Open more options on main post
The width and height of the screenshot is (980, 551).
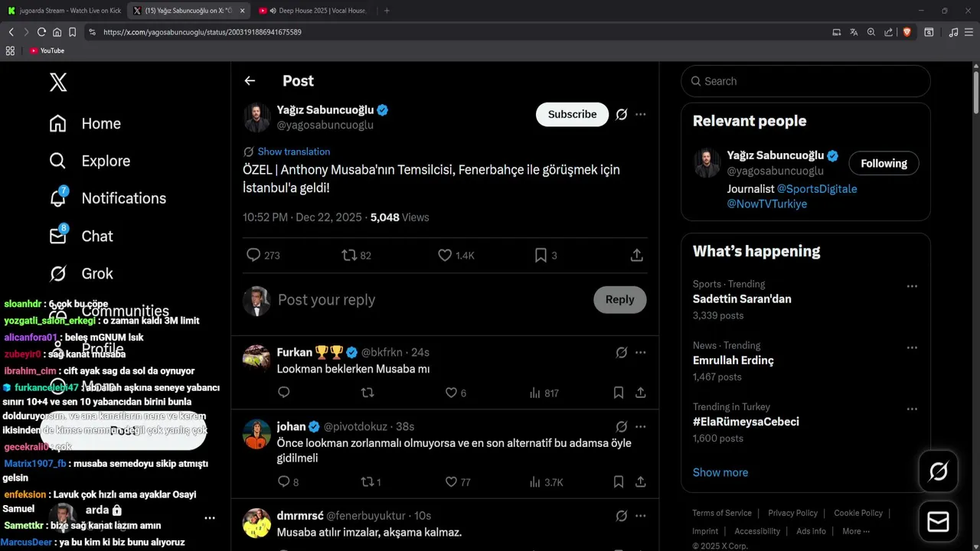coord(641,115)
